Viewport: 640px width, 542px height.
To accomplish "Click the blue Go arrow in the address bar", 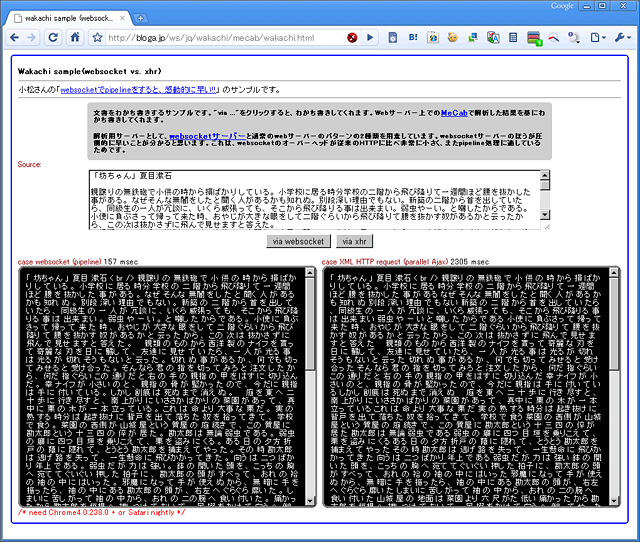I will pos(370,38).
